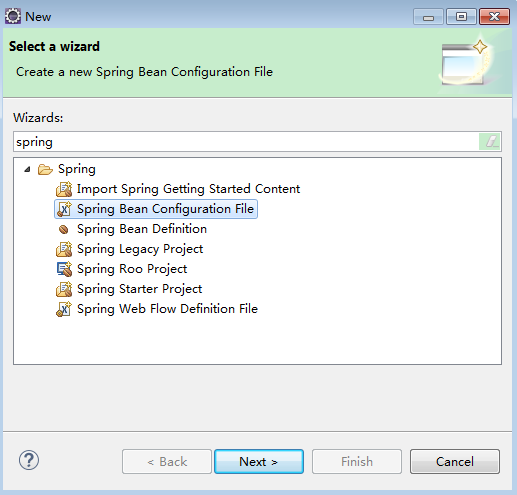Close the New wizard dialog
The height and width of the screenshot is (495, 517).
coord(494,16)
